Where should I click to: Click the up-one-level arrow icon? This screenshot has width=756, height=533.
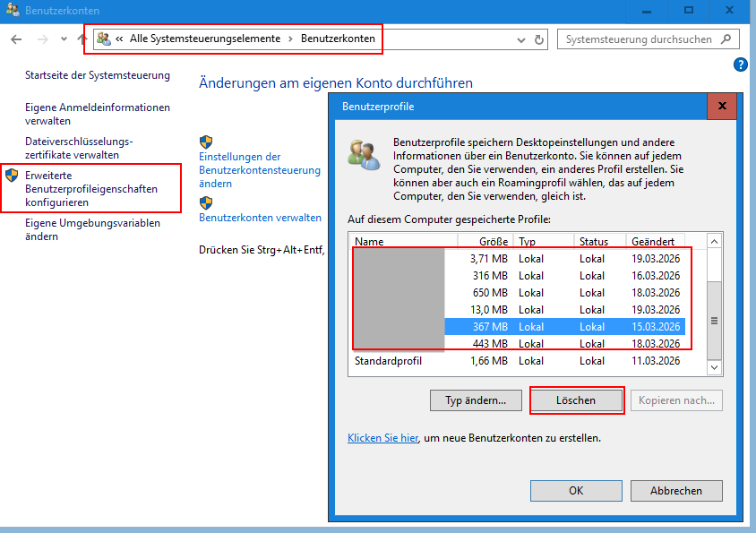82,39
